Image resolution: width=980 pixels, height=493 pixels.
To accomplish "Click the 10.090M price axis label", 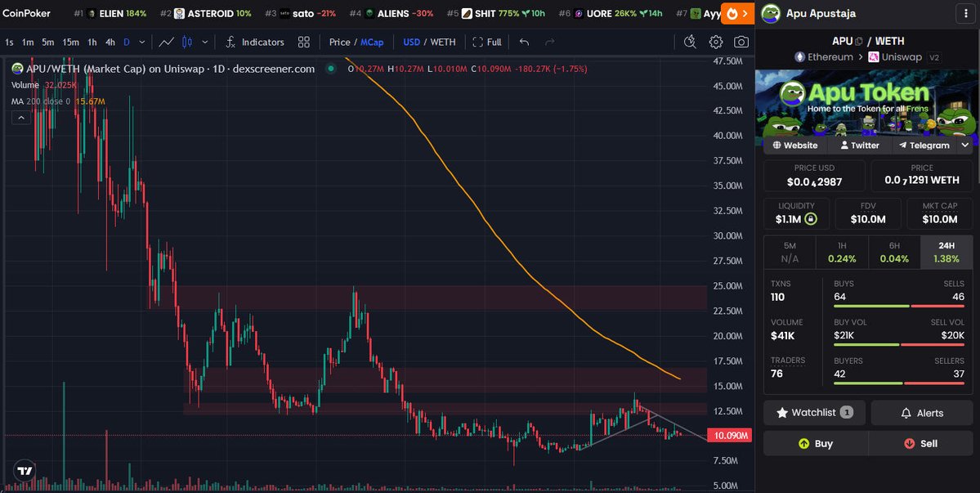I will coord(729,436).
